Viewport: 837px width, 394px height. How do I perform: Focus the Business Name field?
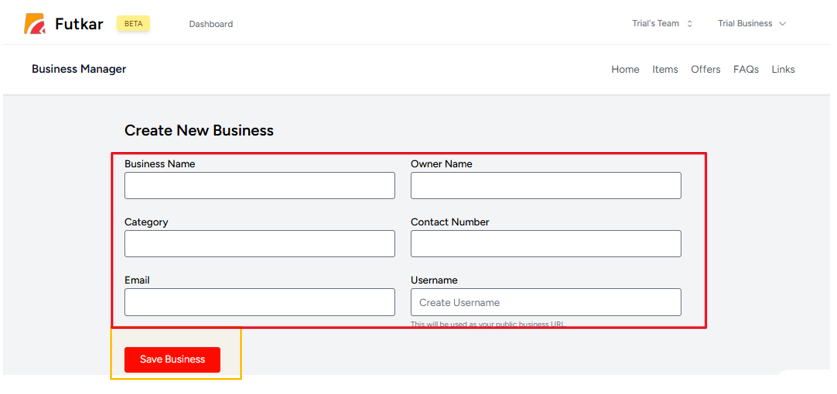(259, 185)
